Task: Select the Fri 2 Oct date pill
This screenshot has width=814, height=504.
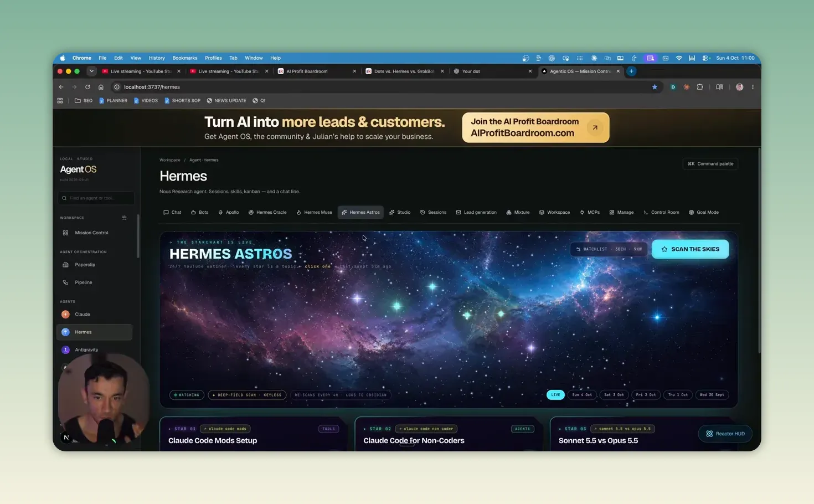Action: click(x=646, y=395)
